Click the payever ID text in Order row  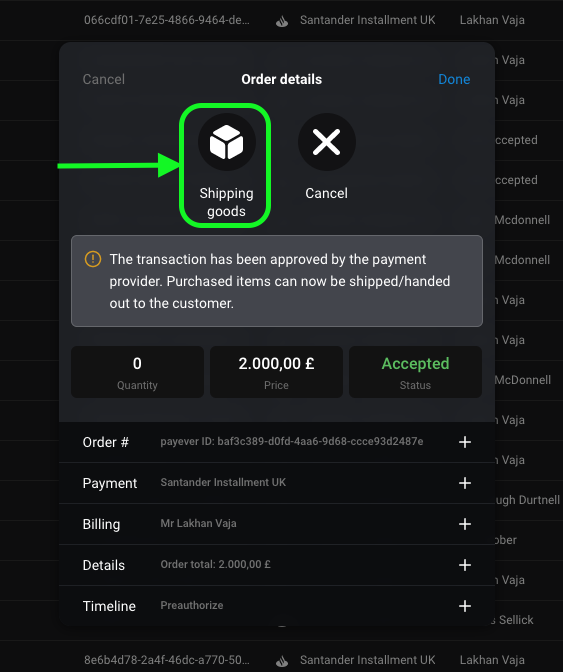click(292, 441)
